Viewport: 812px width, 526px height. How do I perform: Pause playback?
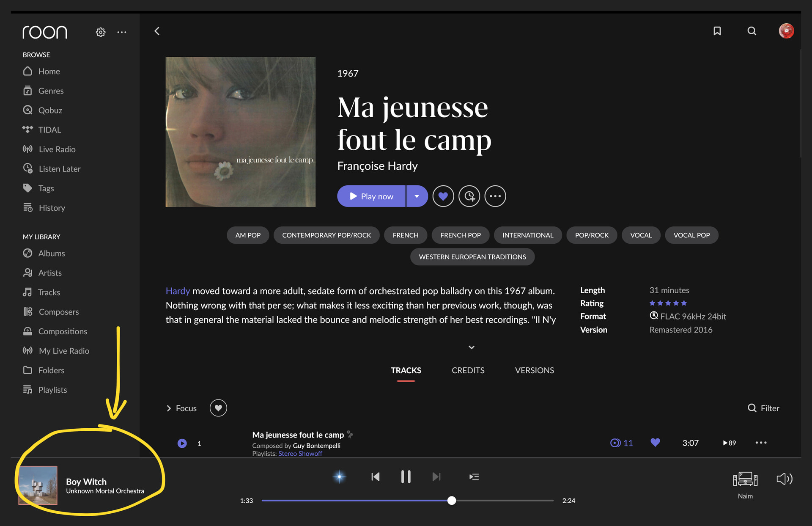coord(406,477)
